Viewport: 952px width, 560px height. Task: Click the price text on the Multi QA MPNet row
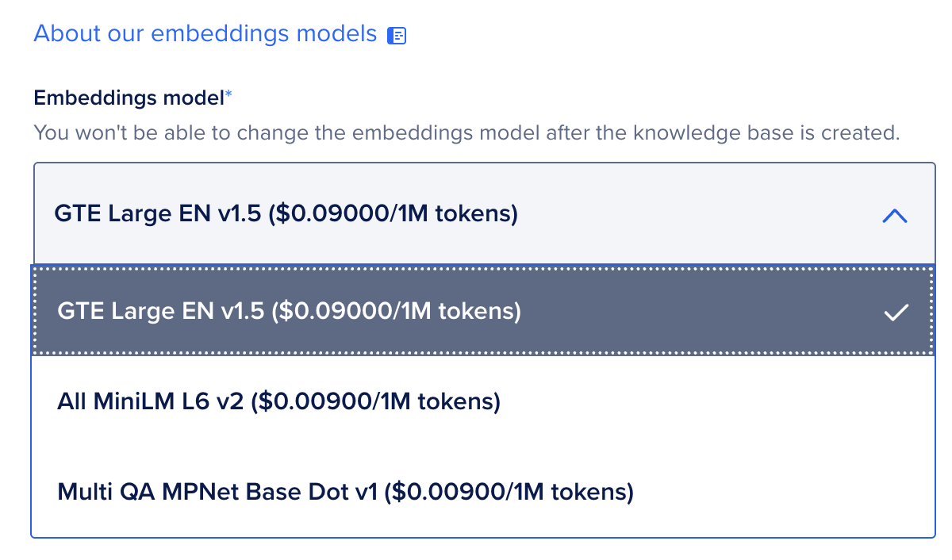tap(509, 492)
